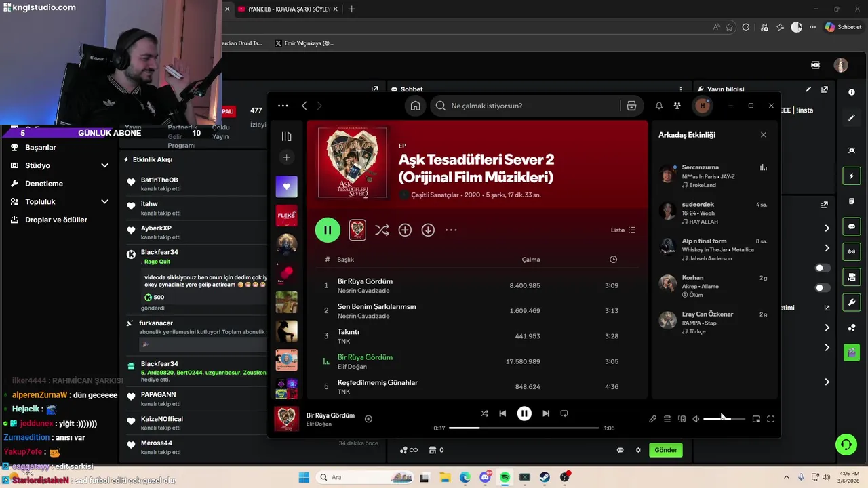Sort tracks by Başlık column header
This screenshot has width=868, height=488.
346,260
